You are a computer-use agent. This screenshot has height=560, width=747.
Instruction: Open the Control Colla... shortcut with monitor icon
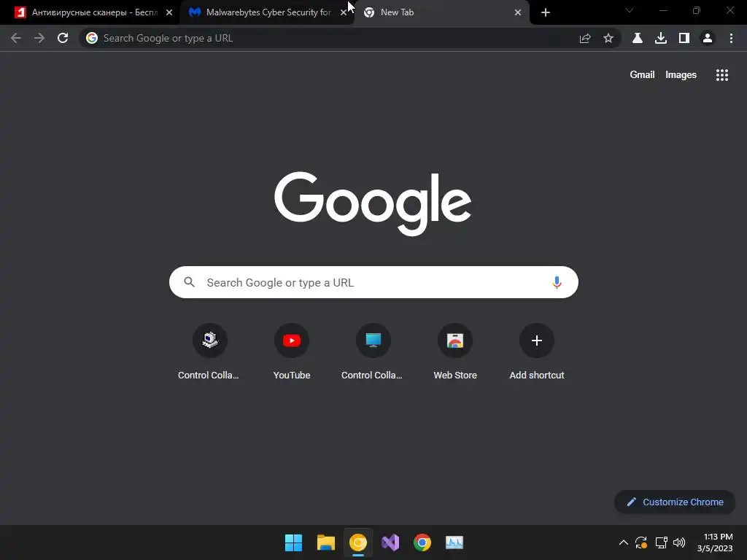pyautogui.click(x=373, y=351)
